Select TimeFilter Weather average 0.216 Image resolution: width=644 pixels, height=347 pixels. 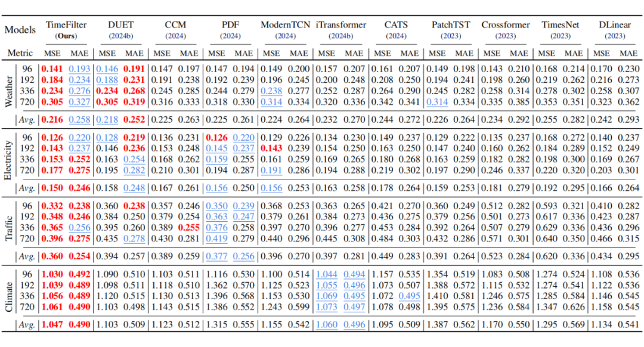click(52, 120)
